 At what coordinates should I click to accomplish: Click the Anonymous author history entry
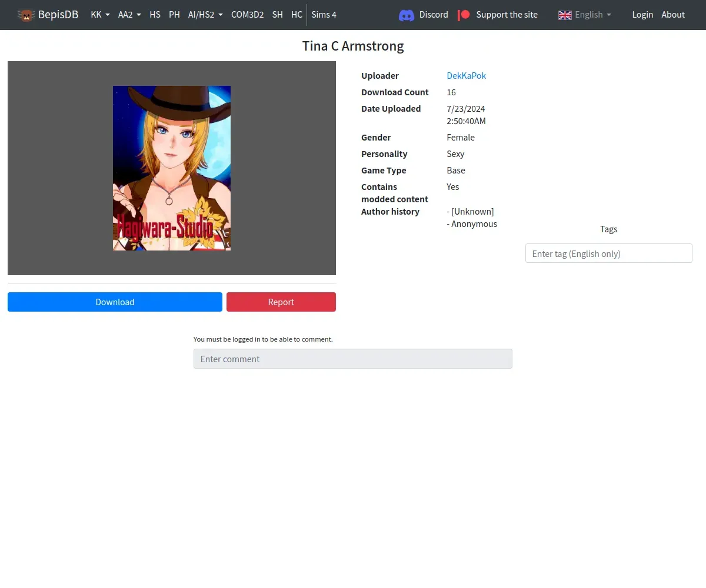[x=472, y=224]
